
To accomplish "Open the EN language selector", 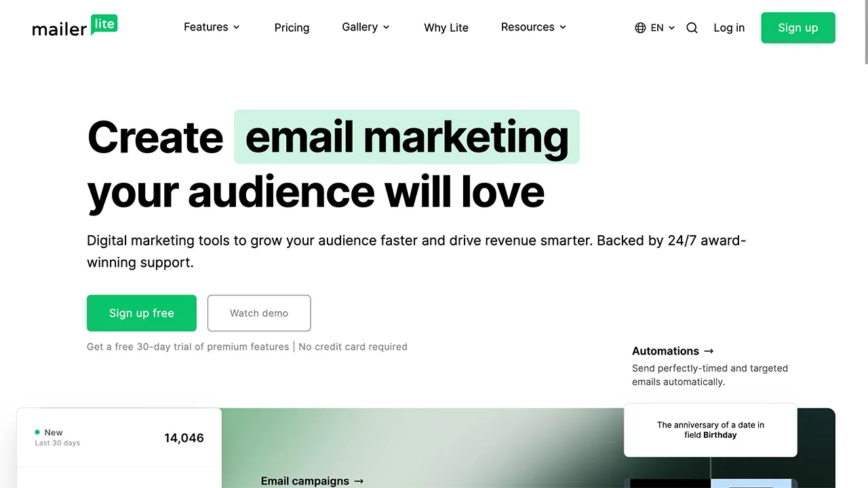I will (x=656, y=28).
